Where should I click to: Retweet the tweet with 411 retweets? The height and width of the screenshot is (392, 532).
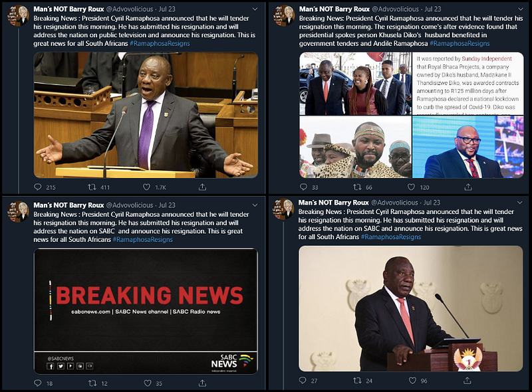point(92,187)
